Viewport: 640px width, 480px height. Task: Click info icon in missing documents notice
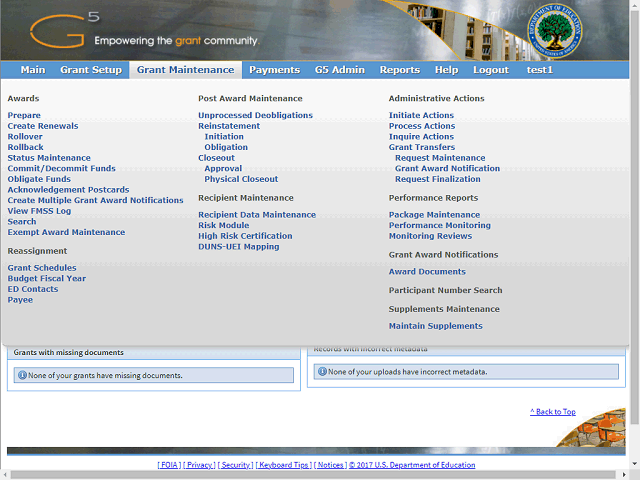click(22, 375)
